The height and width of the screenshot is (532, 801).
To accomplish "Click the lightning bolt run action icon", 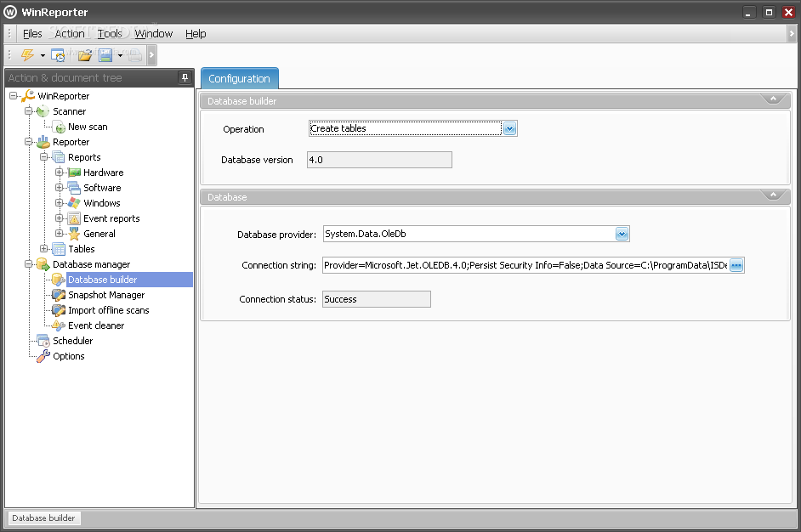I will (x=27, y=54).
